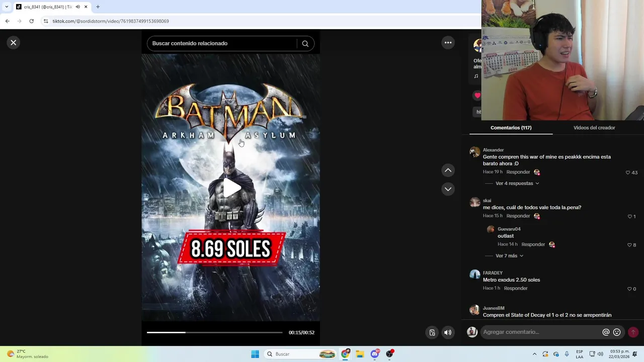Click Alexander's avatar picture
The image size is (644, 362).
pos(475,152)
